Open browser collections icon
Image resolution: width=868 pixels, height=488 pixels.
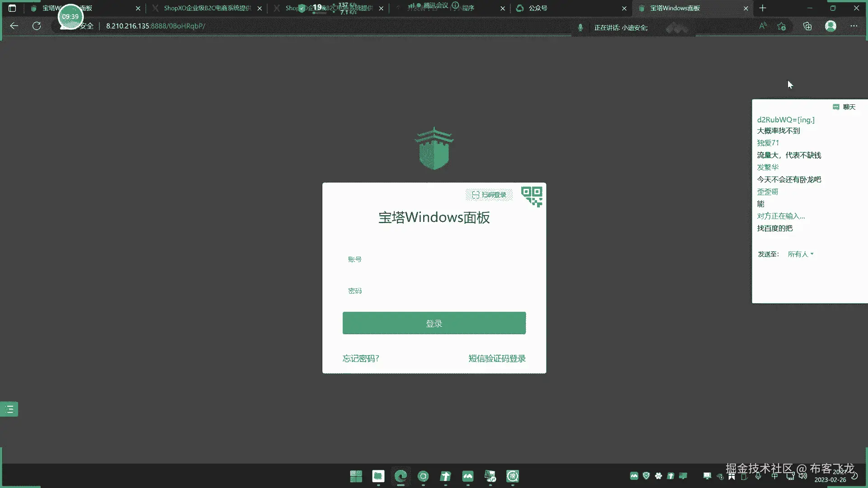(807, 26)
